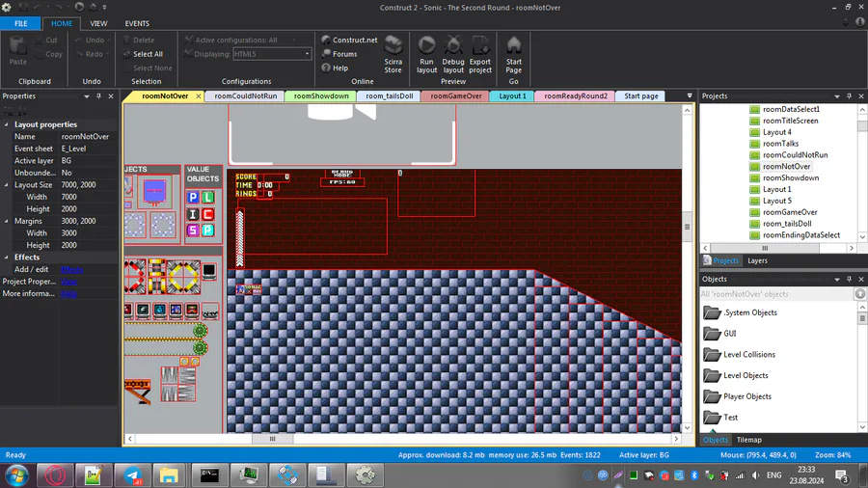The width and height of the screenshot is (868, 488).
Task: Switch to the Tilemap tab
Action: tap(749, 440)
